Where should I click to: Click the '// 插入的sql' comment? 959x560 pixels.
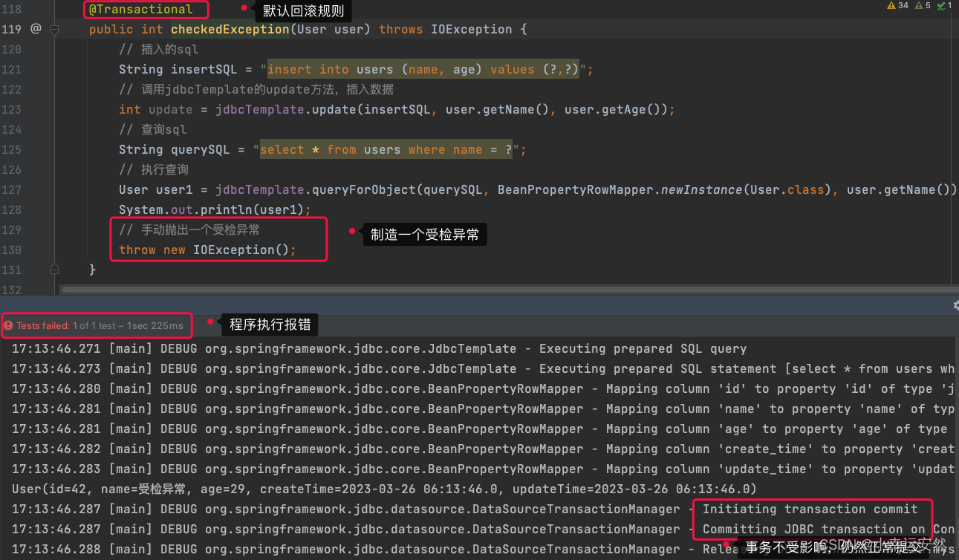click(x=159, y=50)
